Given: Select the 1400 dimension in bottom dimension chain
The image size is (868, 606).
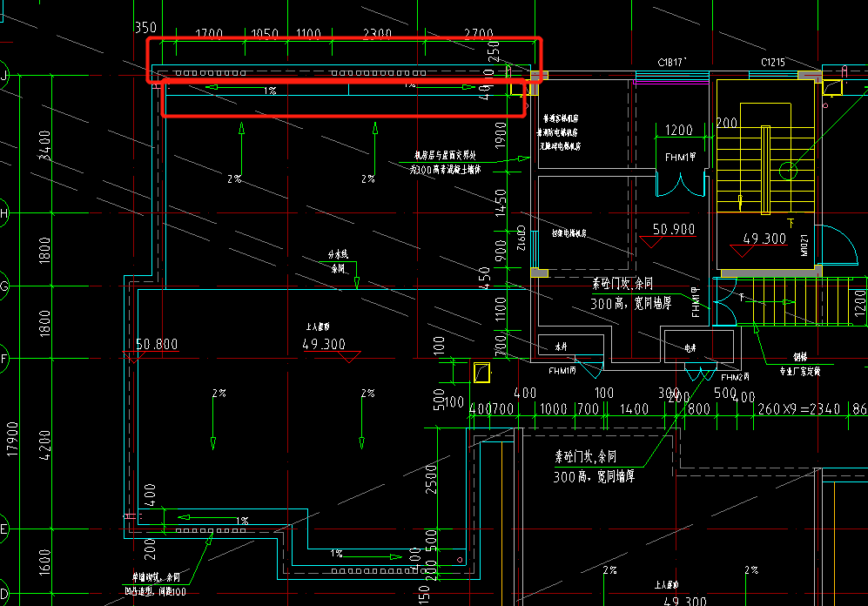Looking at the screenshot, I should pos(634,409).
